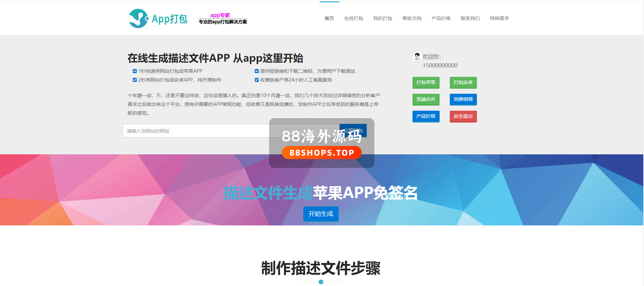Go to 在线打包 in the navigation
The width and height of the screenshot is (644, 286).
(354, 18)
